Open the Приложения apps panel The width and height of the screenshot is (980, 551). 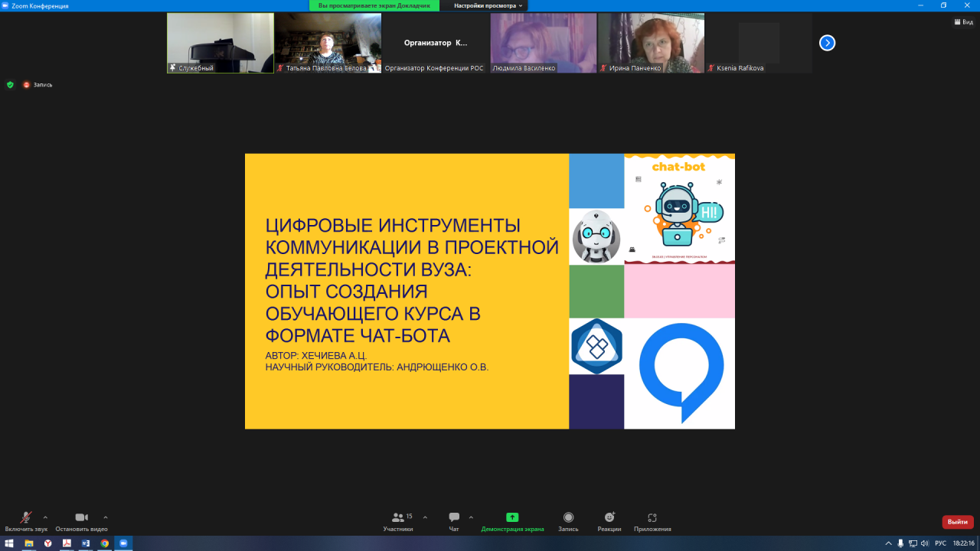point(652,517)
